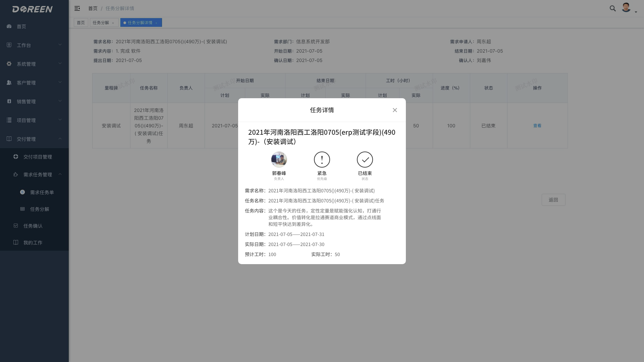Image resolution: width=644 pixels, height=362 pixels.
Task: Open 需求任务单 menu item
Action: (34, 192)
